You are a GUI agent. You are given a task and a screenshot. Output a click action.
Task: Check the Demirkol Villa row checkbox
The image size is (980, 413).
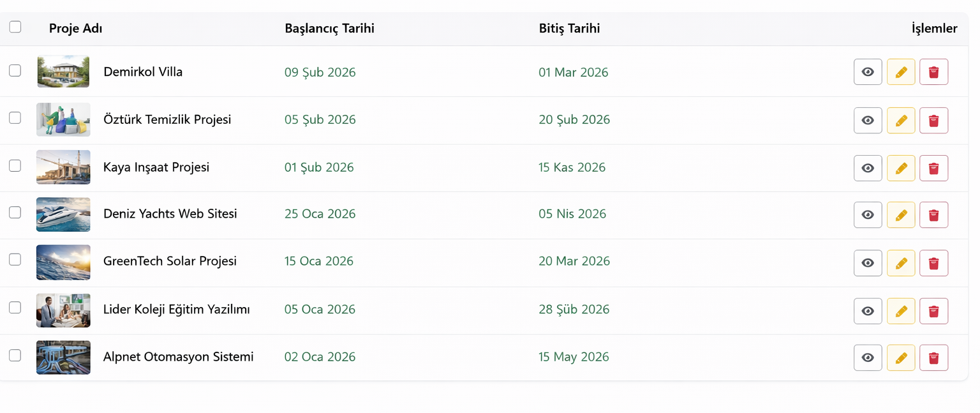click(15, 71)
